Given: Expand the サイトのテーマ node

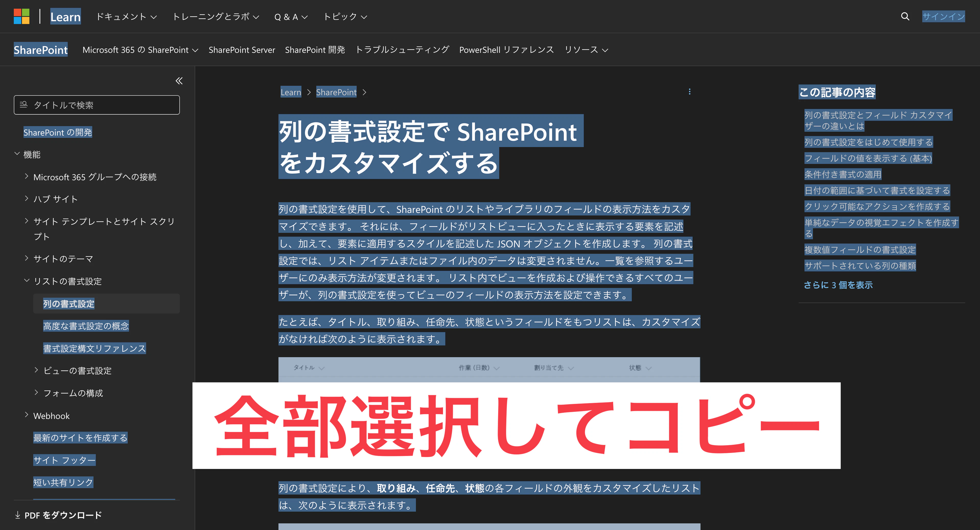Looking at the screenshot, I should 27,258.
